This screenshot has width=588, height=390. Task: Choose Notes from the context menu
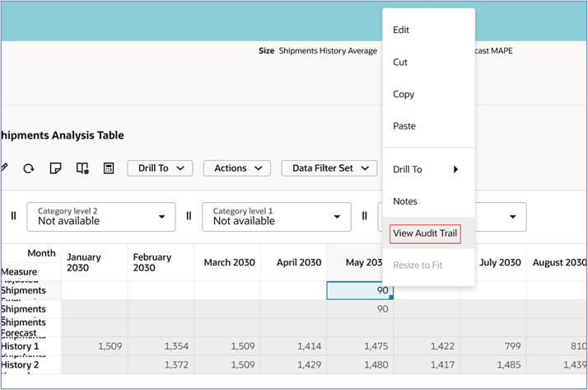coord(428,201)
